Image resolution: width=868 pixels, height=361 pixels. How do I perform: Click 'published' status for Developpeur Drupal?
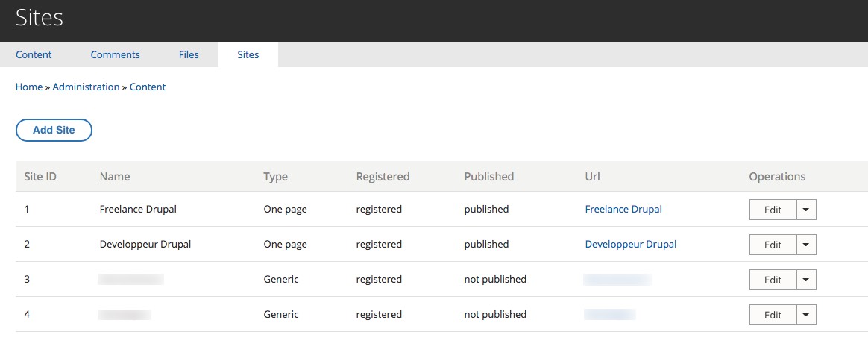point(487,244)
